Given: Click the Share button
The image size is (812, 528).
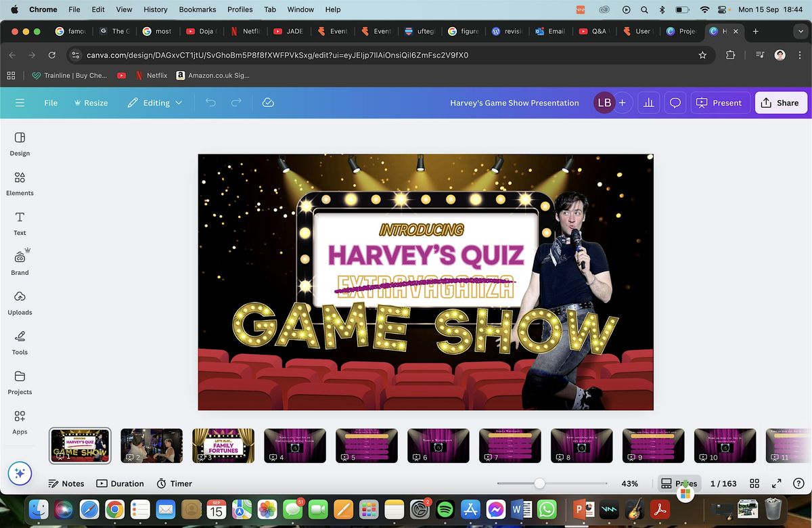Looking at the screenshot, I should pyautogui.click(x=781, y=102).
